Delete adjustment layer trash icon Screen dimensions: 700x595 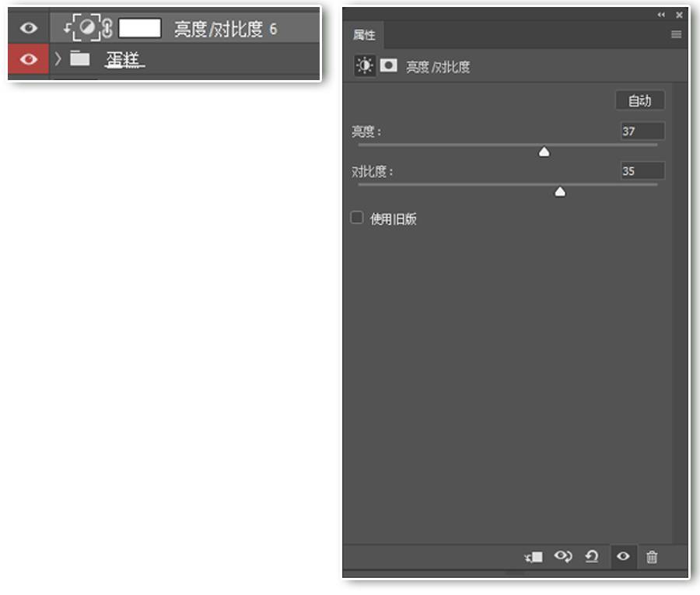click(652, 557)
